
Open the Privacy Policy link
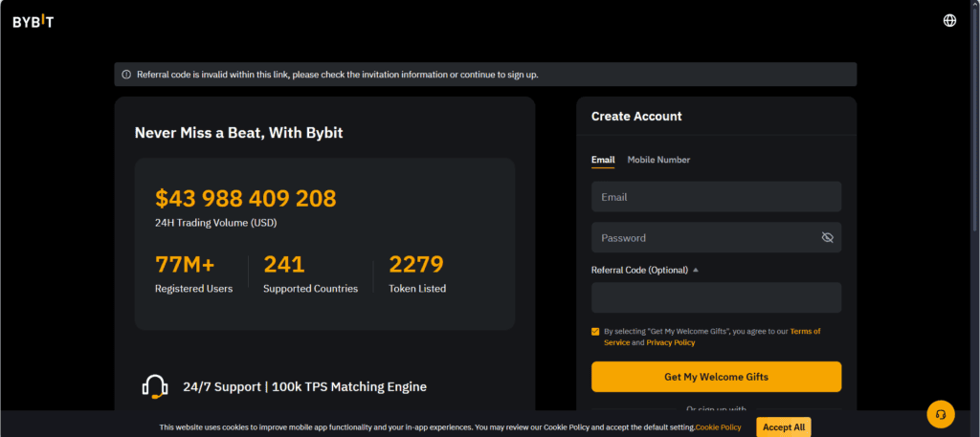tap(670, 342)
